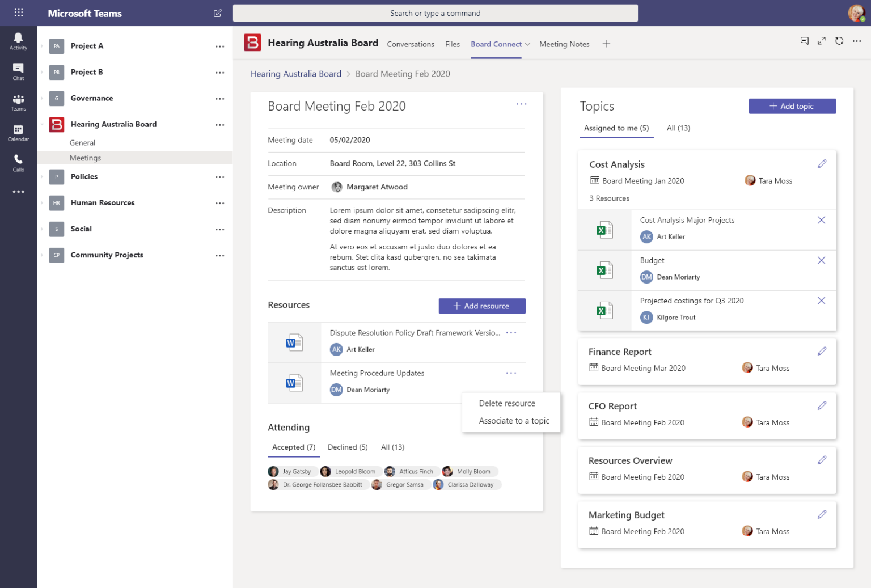The height and width of the screenshot is (588, 871).
Task: Switch to the Assigned to me filter
Action: 616,128
